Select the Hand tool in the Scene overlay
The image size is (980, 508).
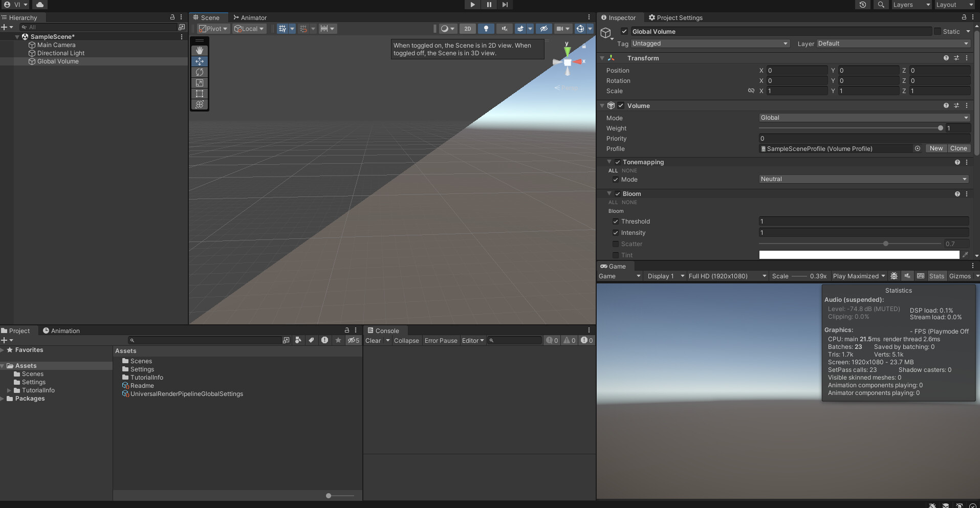click(x=199, y=50)
